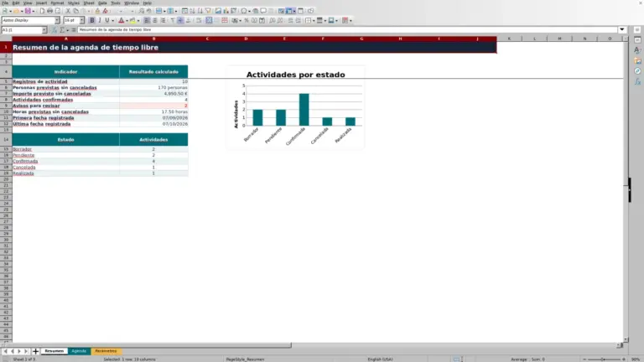Click the first-sheet navigation arrow
The height and width of the screenshot is (362, 644).
pyautogui.click(x=5, y=351)
